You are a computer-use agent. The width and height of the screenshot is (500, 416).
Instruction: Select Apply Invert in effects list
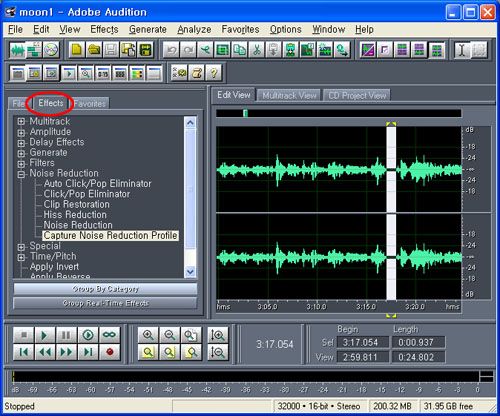pos(54,267)
